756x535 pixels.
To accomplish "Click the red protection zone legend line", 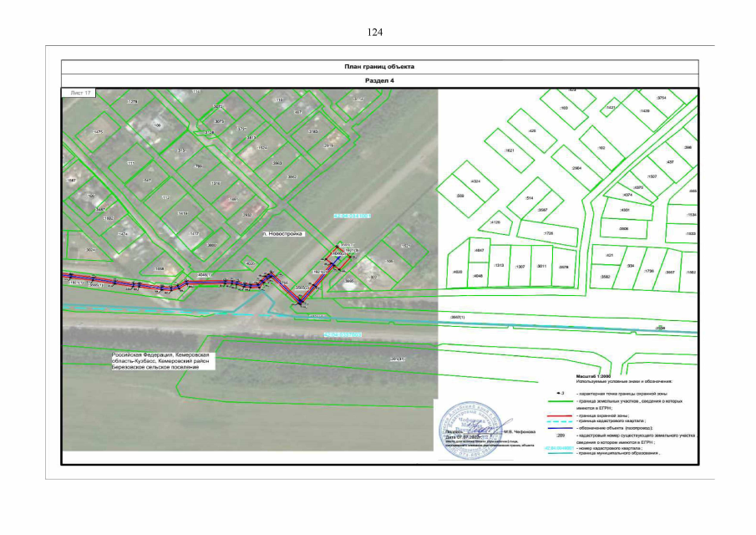I will (559, 414).
